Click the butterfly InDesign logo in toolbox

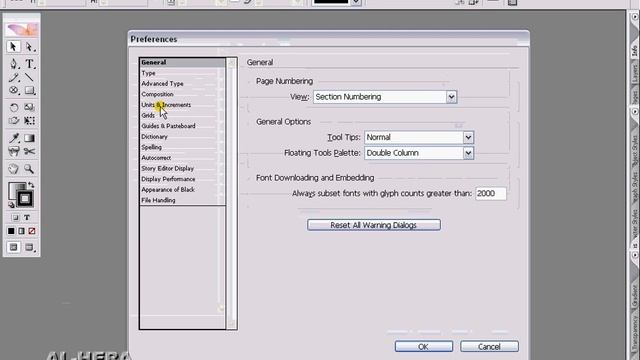pos(22,29)
